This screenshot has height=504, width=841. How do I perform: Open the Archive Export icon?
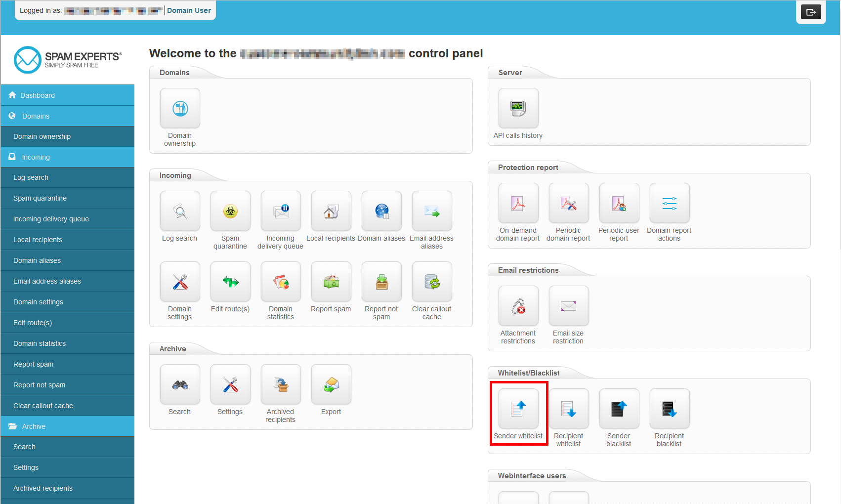click(331, 385)
